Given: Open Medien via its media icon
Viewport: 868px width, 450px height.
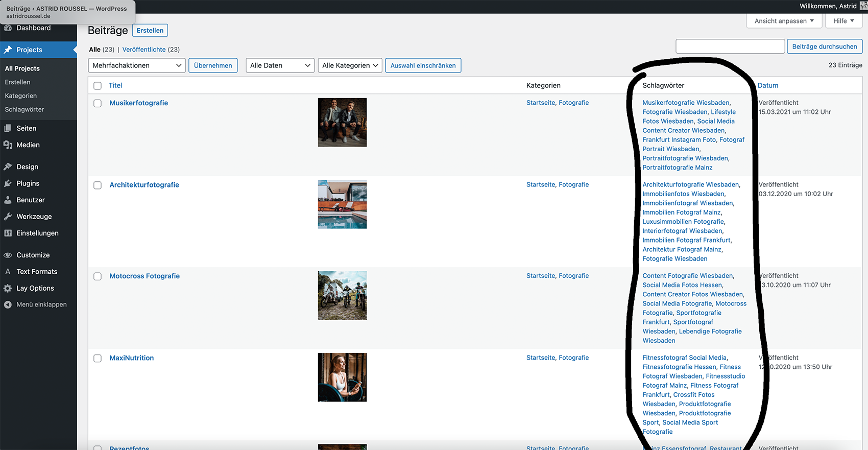Looking at the screenshot, I should 8,145.
